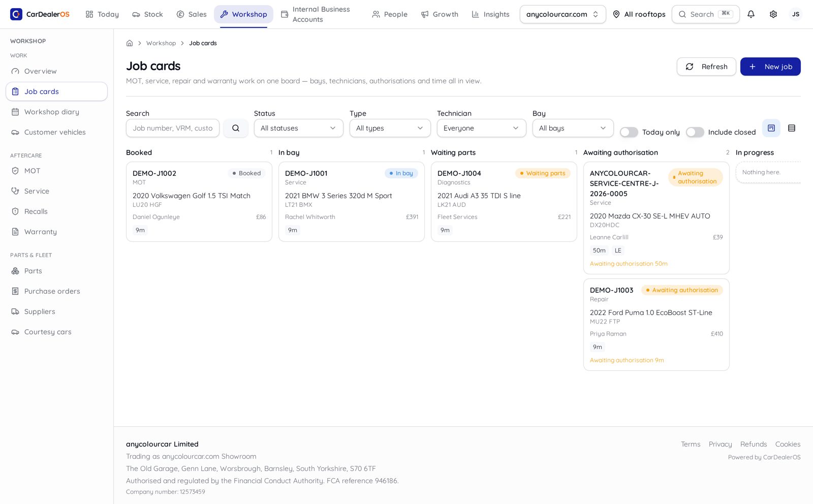813x504 pixels.
Task: Open the notifications bell
Action: click(x=751, y=14)
